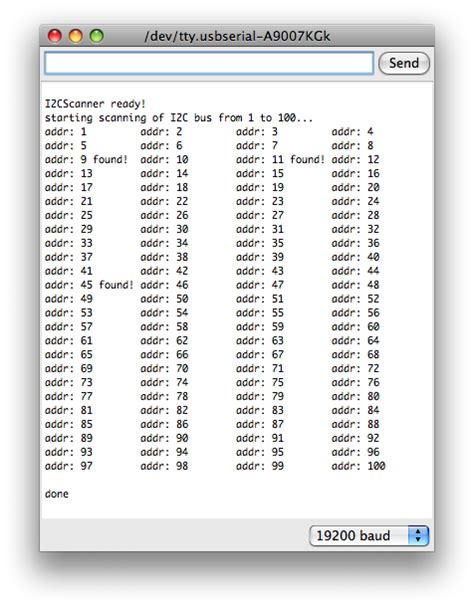Click the 'addr: 64' entry
The image size is (474, 606).
pos(355,340)
